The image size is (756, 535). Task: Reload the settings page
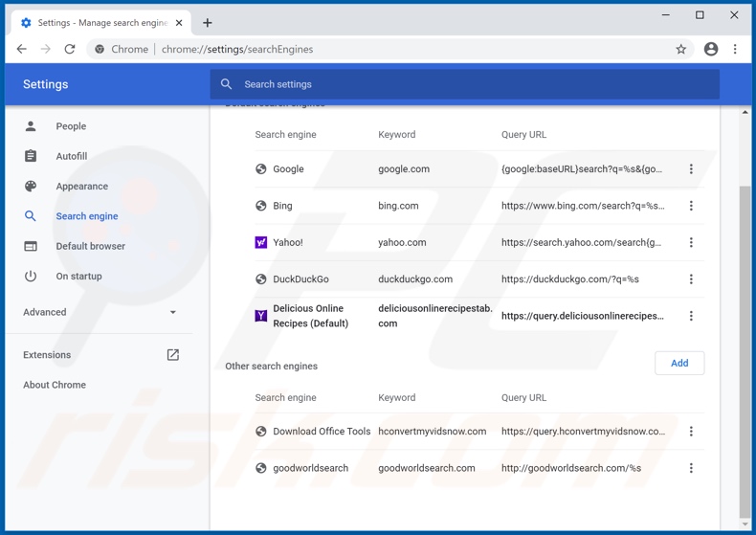click(70, 49)
